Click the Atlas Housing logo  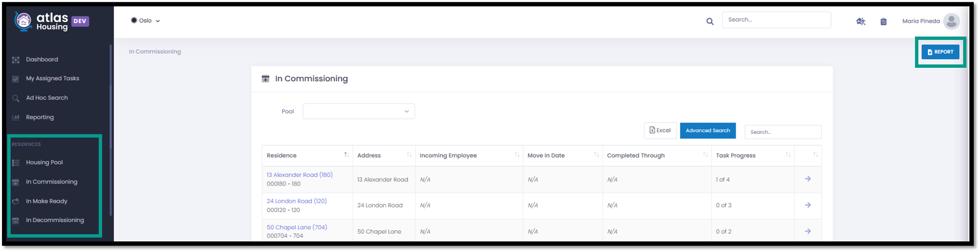coord(52,21)
